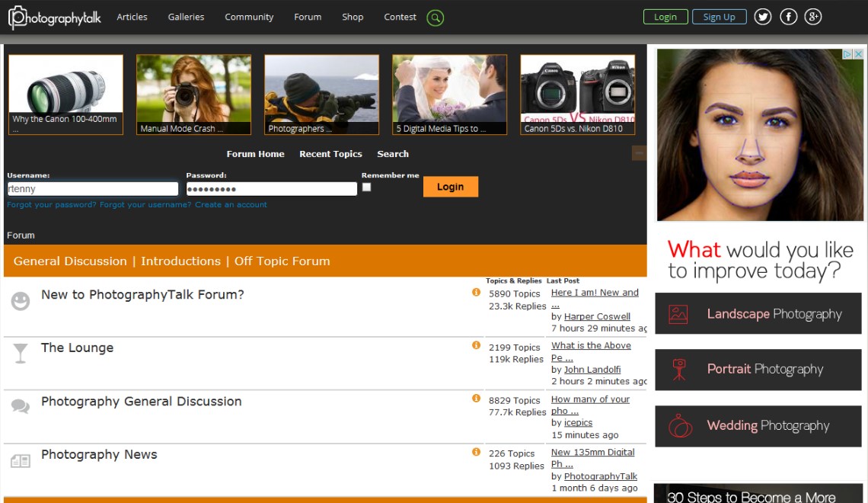
Task: Open Canon 5Ds vs. Nikon D810 thumbnail
Action: click(x=577, y=95)
